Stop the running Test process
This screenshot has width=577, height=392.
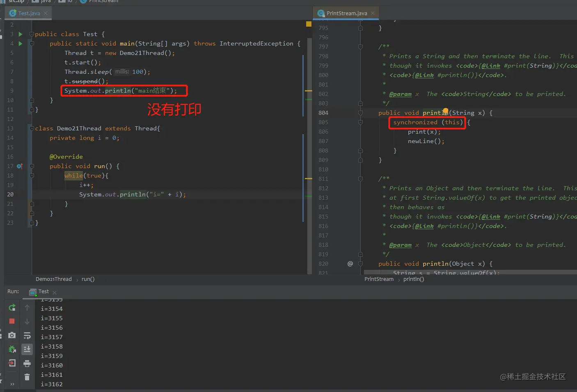click(12, 321)
